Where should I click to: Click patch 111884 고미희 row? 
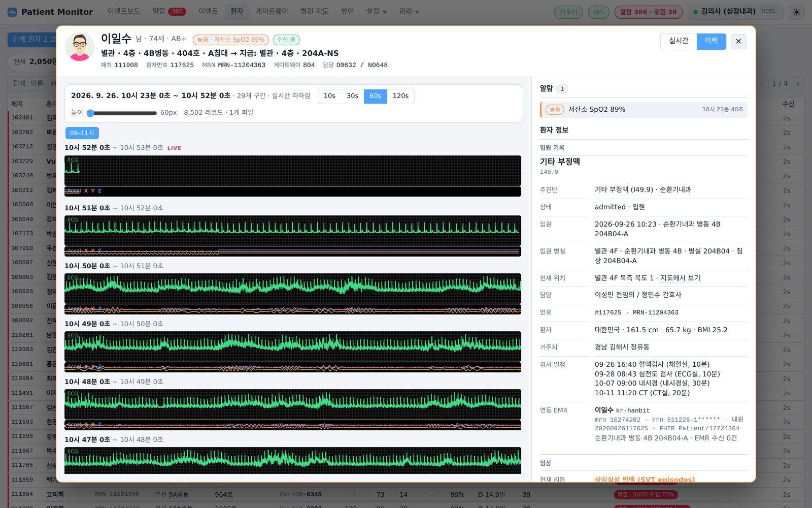406,494
